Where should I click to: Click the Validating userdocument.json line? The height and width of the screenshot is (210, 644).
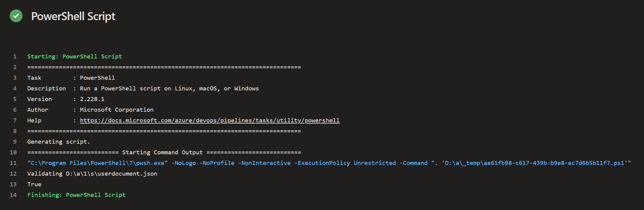92,174
